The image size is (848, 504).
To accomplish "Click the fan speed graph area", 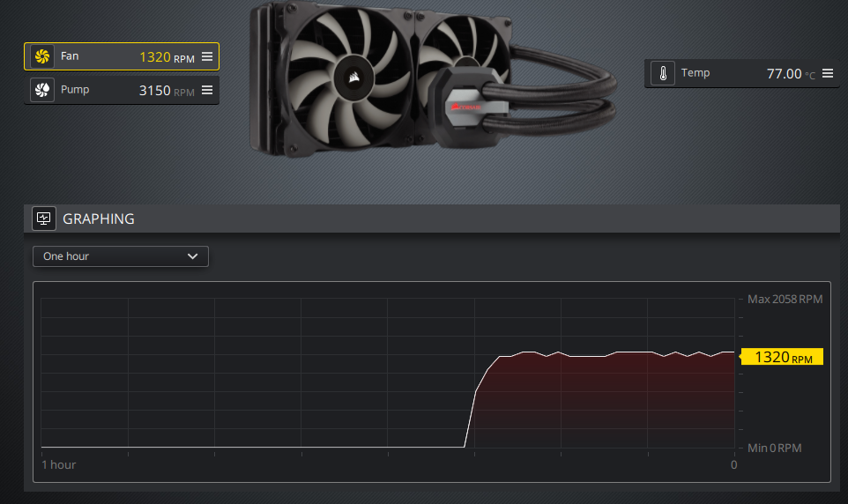I will (x=388, y=373).
